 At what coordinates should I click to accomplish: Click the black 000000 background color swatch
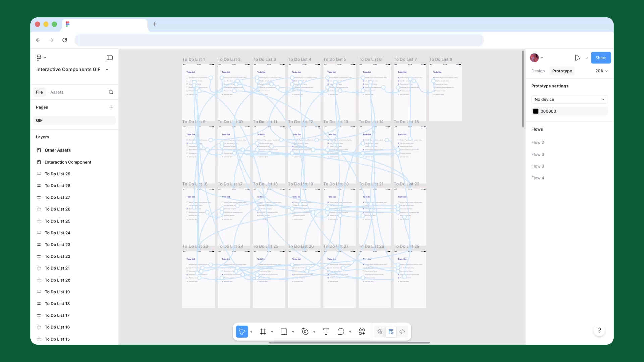pyautogui.click(x=536, y=111)
